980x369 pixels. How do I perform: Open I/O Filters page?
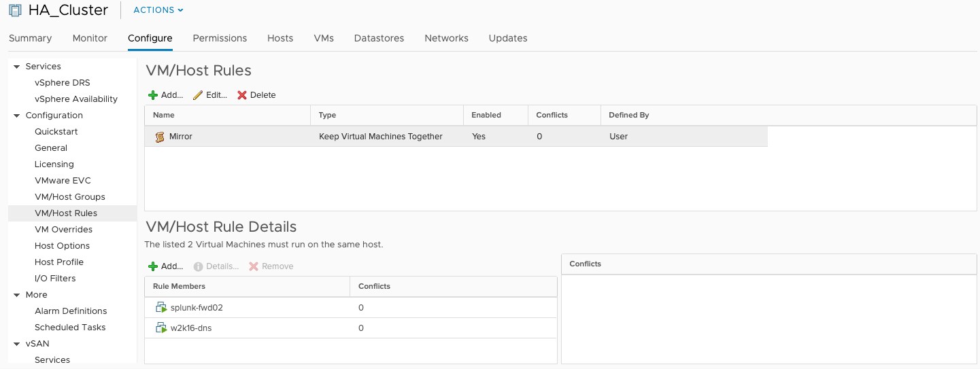pos(55,279)
